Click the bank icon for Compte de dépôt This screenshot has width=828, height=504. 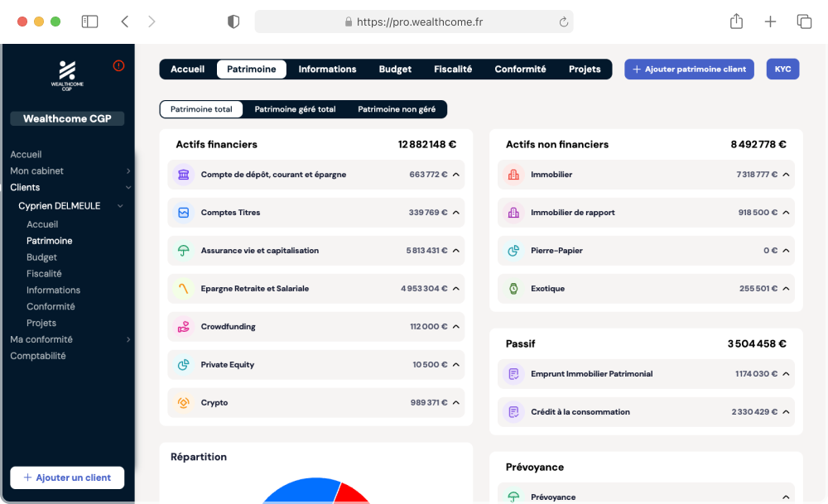coord(183,175)
